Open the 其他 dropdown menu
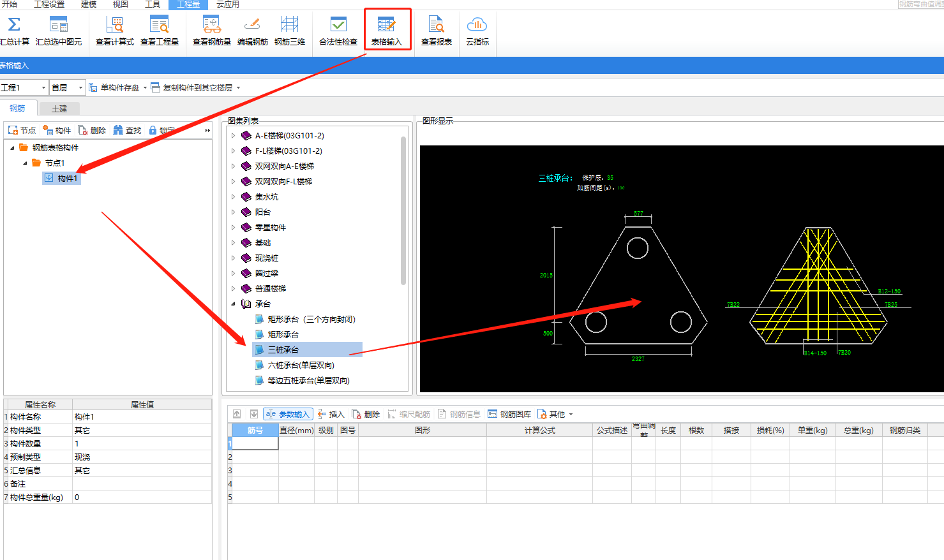This screenshot has height=560, width=944. coord(555,414)
